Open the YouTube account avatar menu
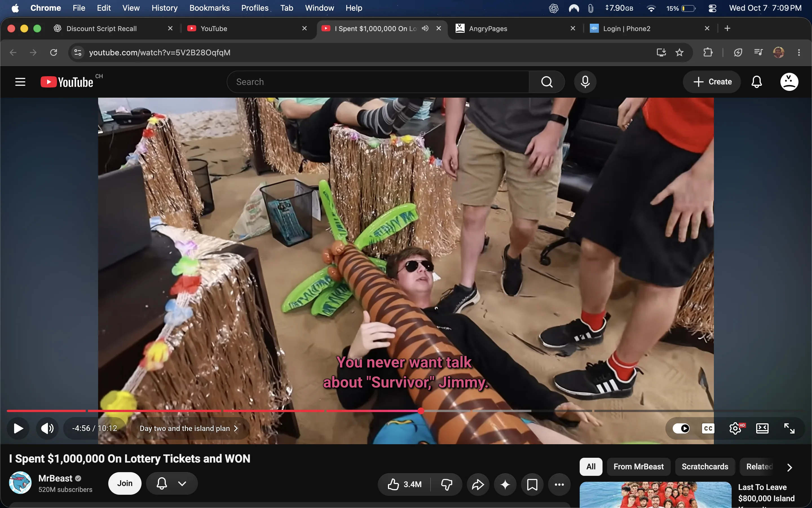 point(789,82)
